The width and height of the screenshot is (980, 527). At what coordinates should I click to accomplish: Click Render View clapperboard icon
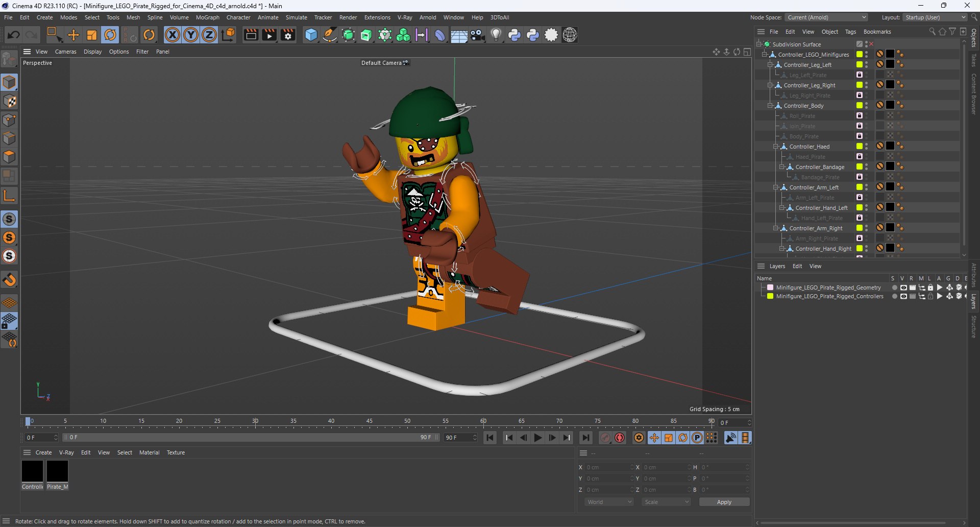(x=251, y=35)
